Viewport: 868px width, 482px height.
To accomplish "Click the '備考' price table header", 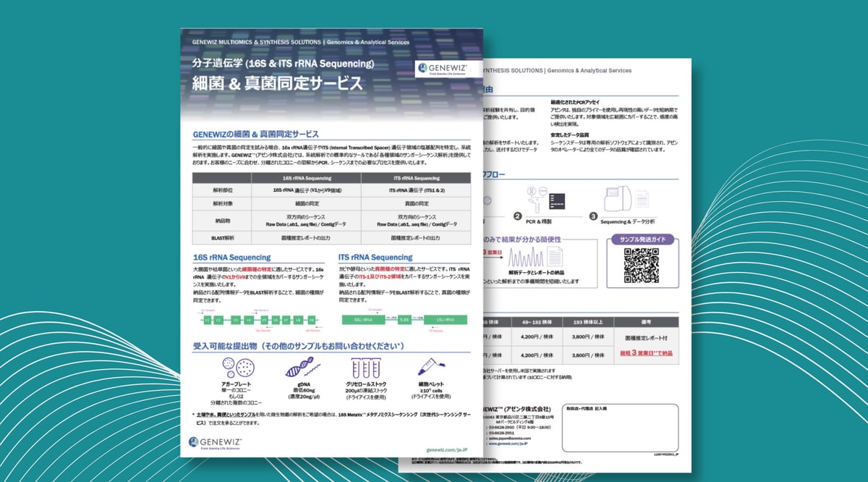I will point(646,321).
